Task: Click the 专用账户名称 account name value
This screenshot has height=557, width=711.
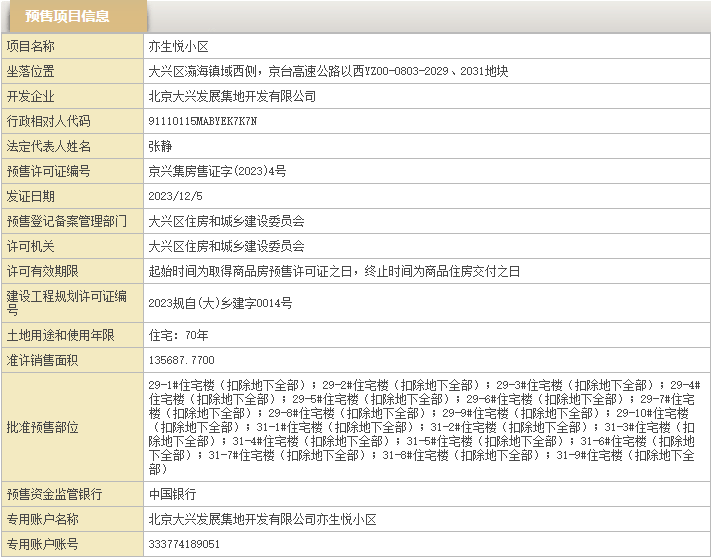Action: click(x=262, y=519)
